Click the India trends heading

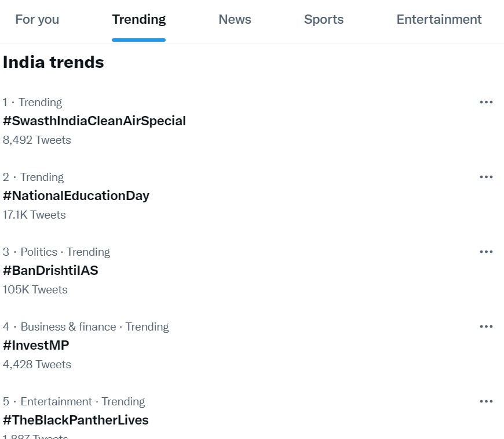tap(53, 63)
